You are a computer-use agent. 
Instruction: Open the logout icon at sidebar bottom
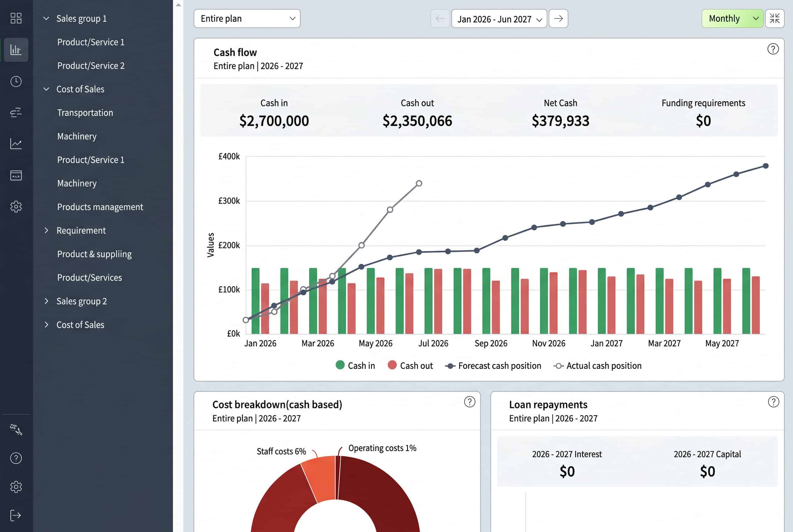pyautogui.click(x=16, y=515)
